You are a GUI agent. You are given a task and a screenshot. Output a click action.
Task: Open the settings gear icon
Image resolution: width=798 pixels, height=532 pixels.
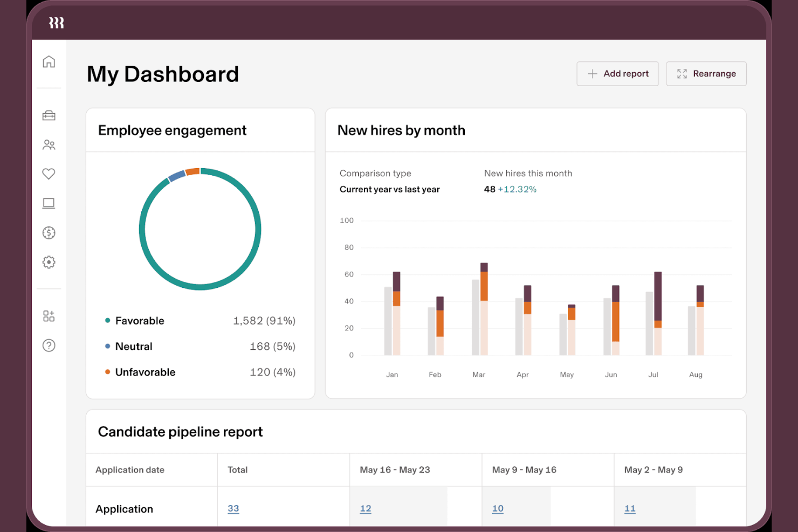coord(49,262)
